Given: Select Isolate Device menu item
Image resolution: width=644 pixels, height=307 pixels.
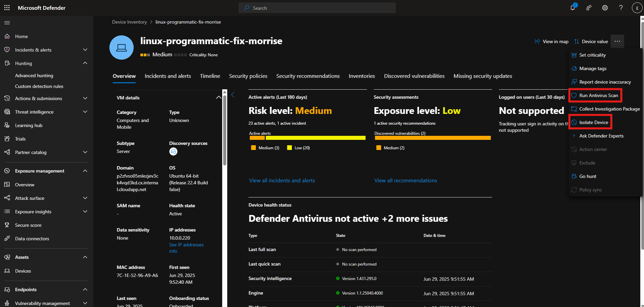Looking at the screenshot, I should 590,122.
